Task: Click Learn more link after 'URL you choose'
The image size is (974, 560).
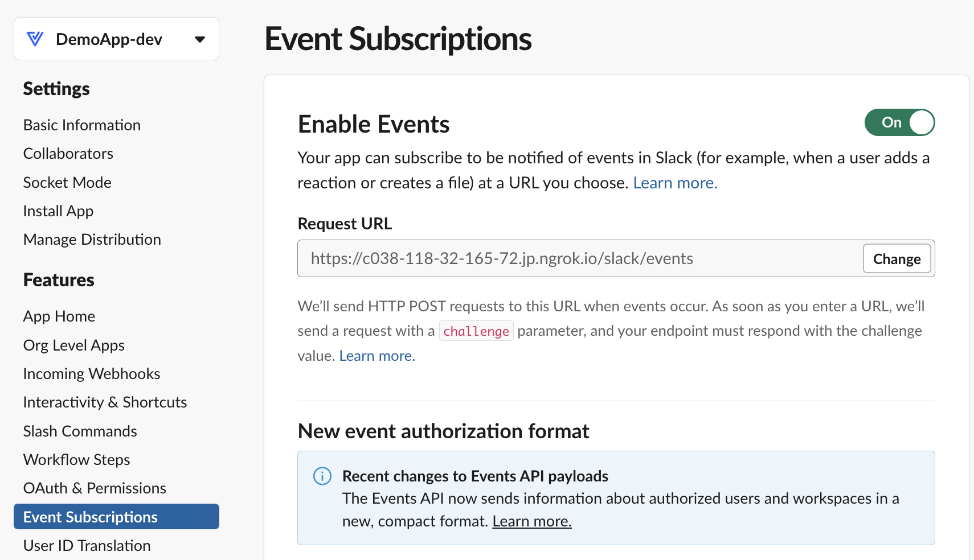Action: (675, 183)
